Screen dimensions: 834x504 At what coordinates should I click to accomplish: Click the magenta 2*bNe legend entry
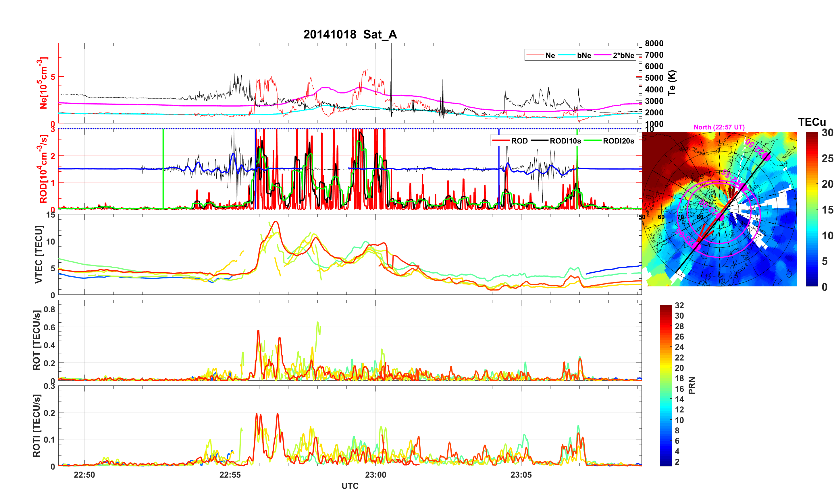[623, 55]
